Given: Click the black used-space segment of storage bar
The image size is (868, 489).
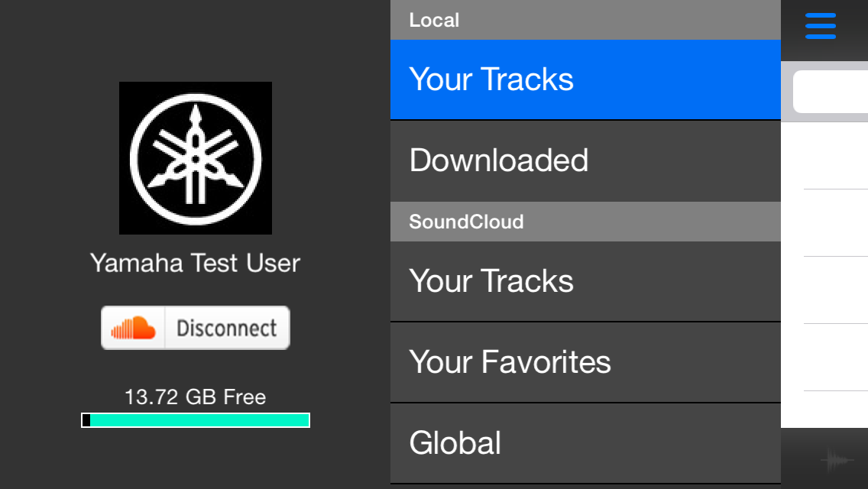Looking at the screenshot, I should (x=86, y=420).
